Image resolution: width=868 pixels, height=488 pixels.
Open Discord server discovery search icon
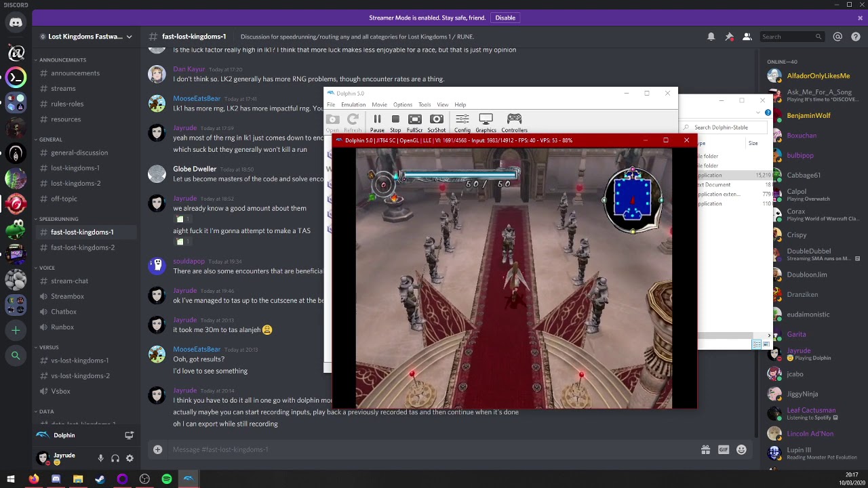16,355
